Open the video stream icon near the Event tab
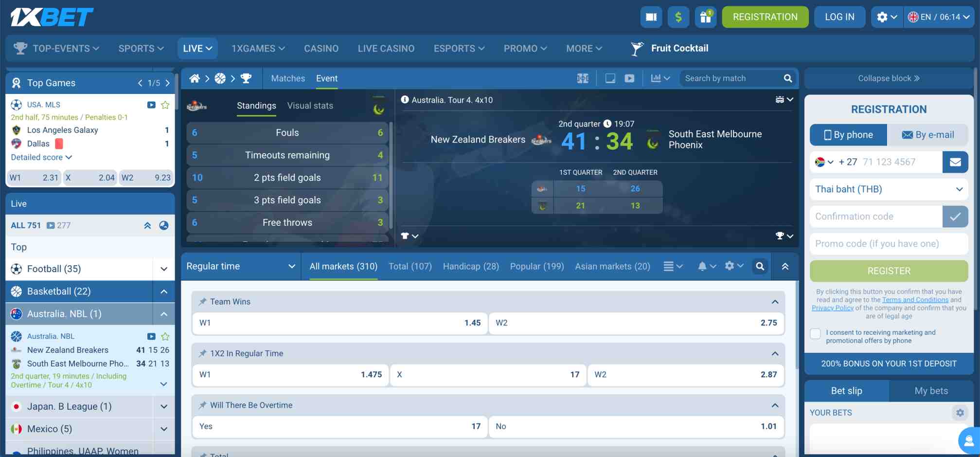This screenshot has height=457, width=980. point(630,78)
